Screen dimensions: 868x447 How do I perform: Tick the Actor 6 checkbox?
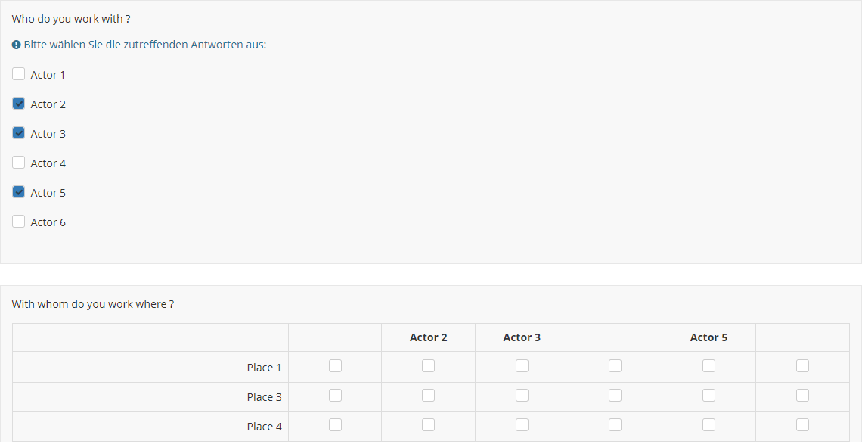click(x=19, y=222)
